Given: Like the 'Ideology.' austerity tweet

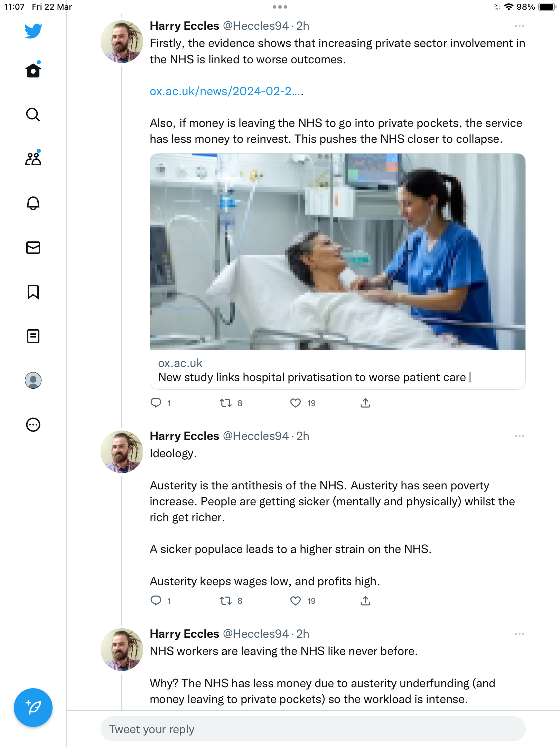Looking at the screenshot, I should 296,601.
